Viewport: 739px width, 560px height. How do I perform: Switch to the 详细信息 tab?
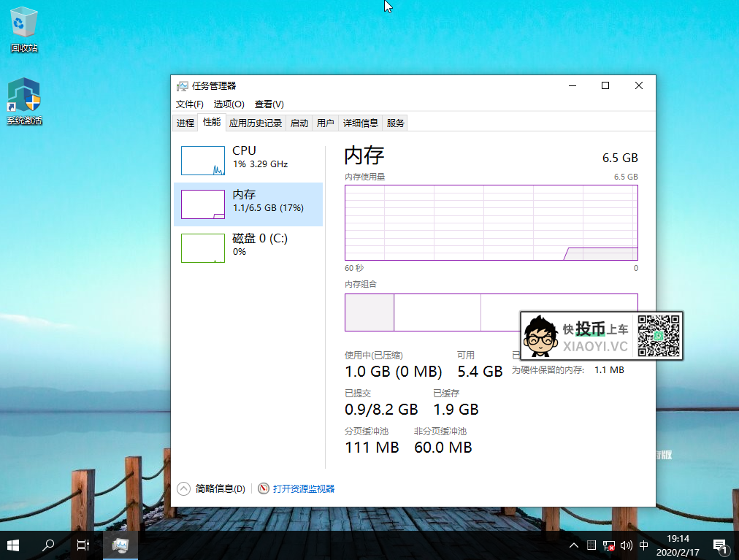361,123
